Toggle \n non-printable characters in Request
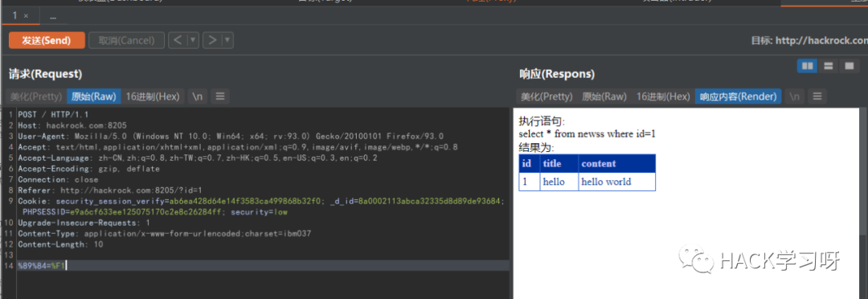Screen dimensions: 868x299 (198, 96)
